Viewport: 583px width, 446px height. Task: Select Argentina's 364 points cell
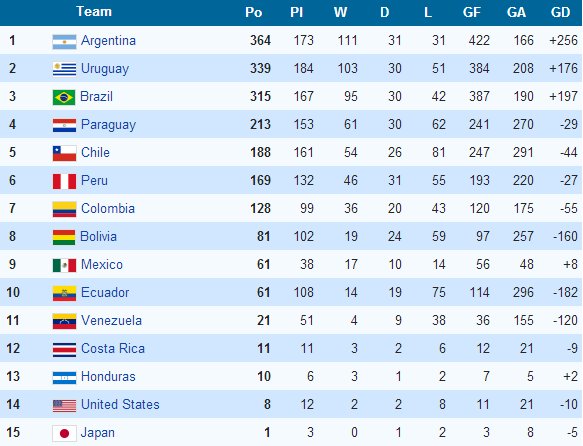click(260, 40)
